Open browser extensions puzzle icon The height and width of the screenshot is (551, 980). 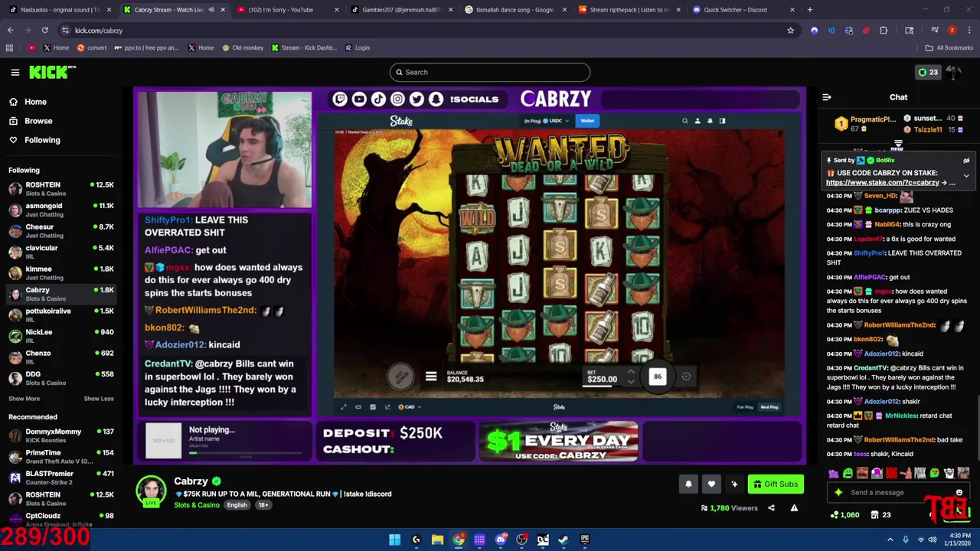click(x=884, y=31)
